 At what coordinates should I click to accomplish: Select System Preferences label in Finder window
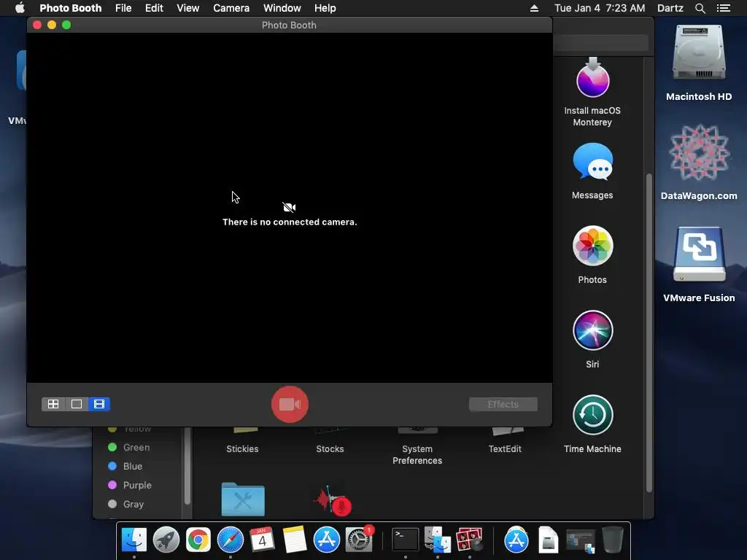click(x=417, y=455)
